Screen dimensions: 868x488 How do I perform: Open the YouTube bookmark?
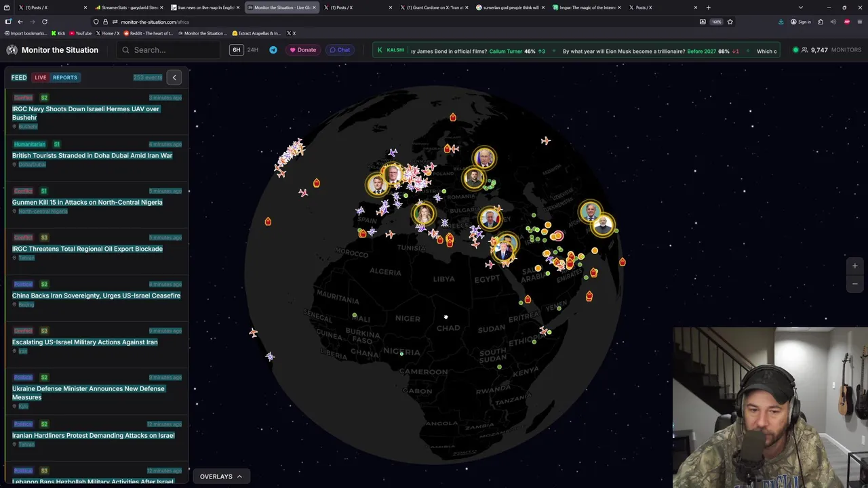[81, 33]
